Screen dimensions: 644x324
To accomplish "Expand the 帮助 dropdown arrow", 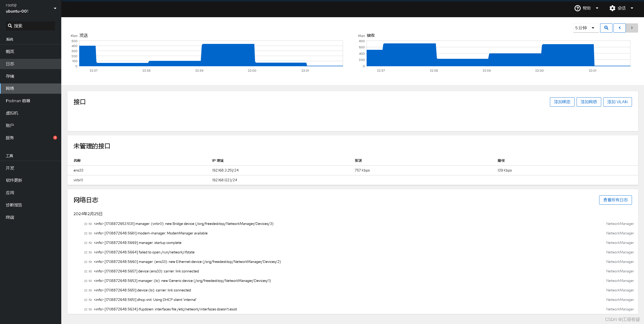I will [597, 8].
